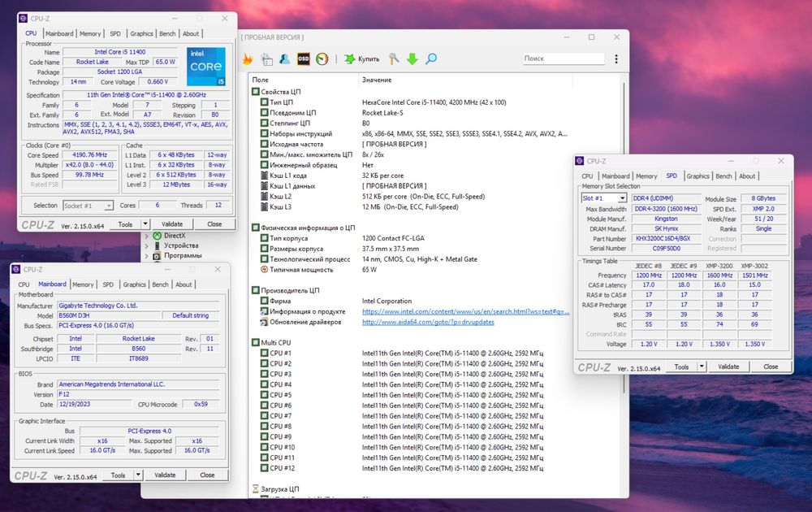Select the Graphics tab in the SPD CPU-Z window
This screenshot has height=512, width=812.
698,176
